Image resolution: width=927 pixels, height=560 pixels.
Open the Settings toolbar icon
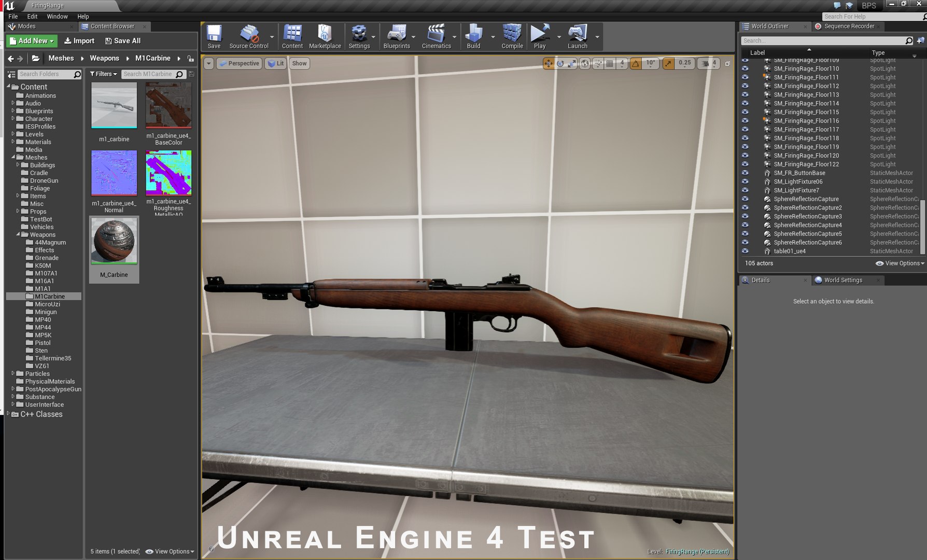(x=359, y=37)
